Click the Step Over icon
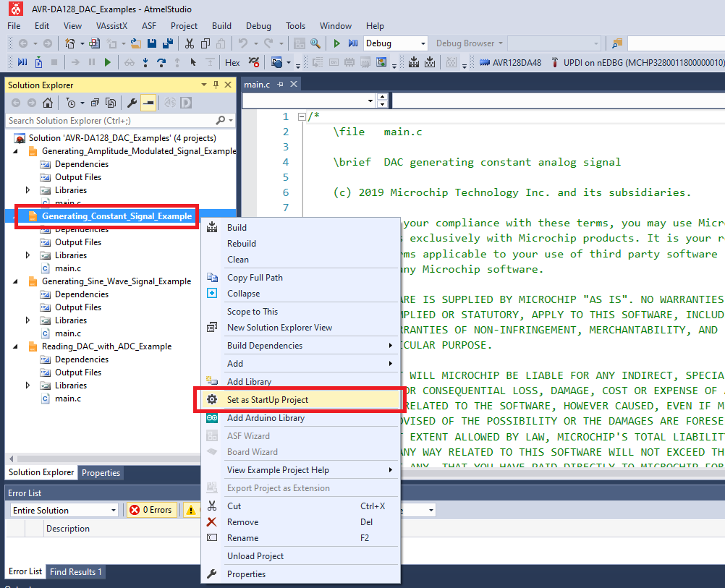This screenshot has height=588, width=725. (161, 62)
